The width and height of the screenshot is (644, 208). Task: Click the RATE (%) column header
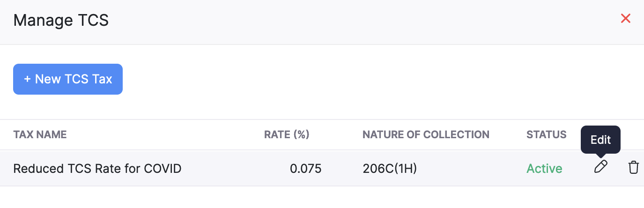pos(287,135)
